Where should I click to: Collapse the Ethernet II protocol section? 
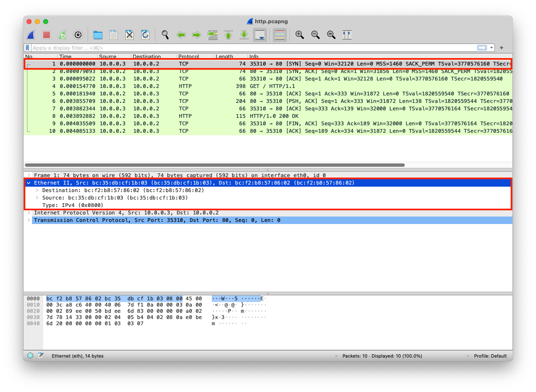coord(28,183)
